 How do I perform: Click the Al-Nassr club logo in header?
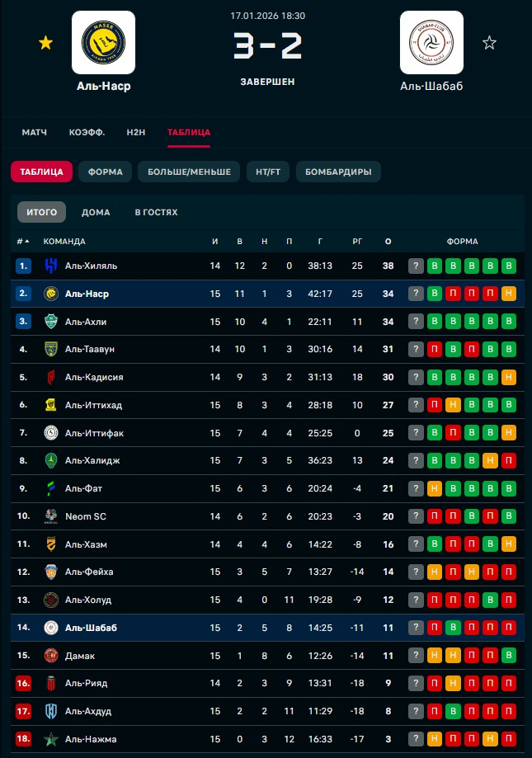coord(104,42)
